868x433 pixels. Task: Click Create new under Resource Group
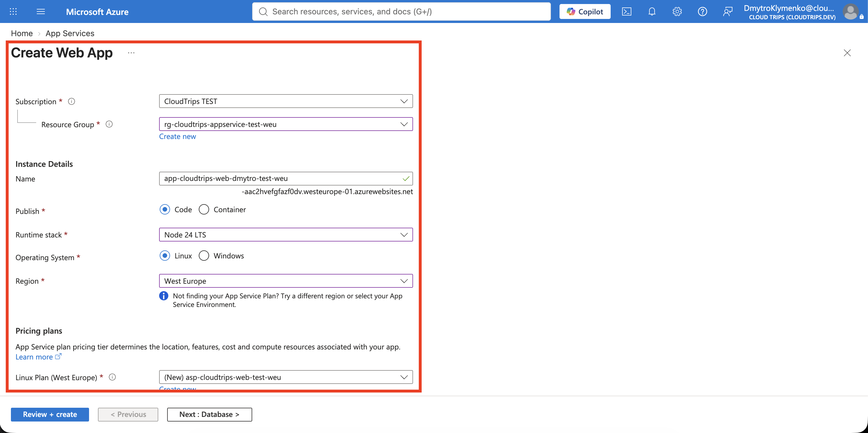coord(177,136)
